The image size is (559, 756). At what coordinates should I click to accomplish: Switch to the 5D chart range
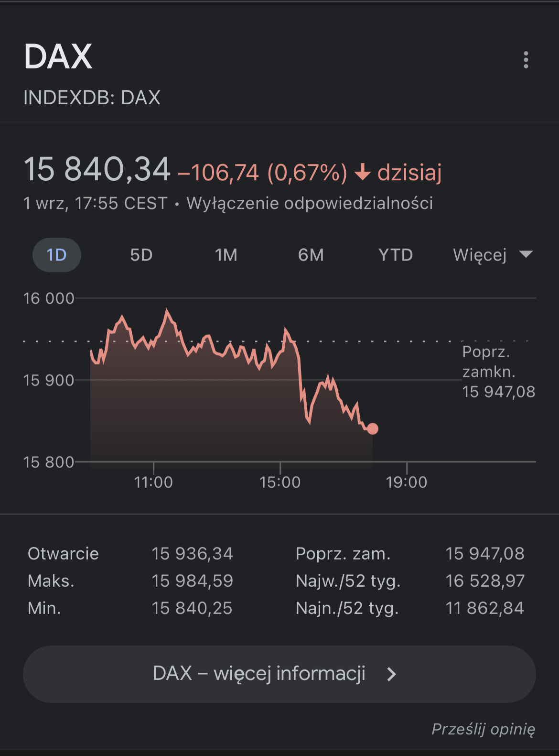tap(141, 255)
